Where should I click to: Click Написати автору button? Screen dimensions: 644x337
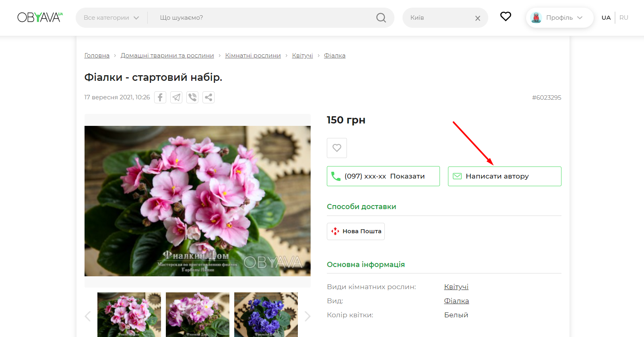(504, 176)
